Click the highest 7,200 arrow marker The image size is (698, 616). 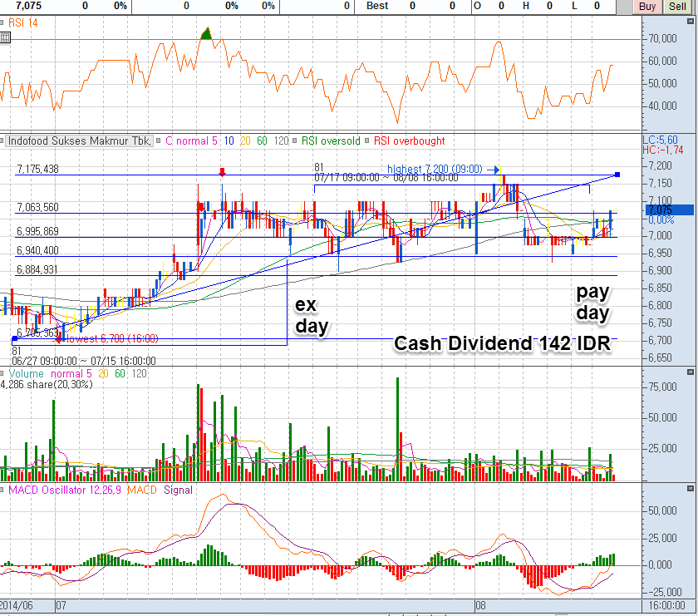(496, 168)
